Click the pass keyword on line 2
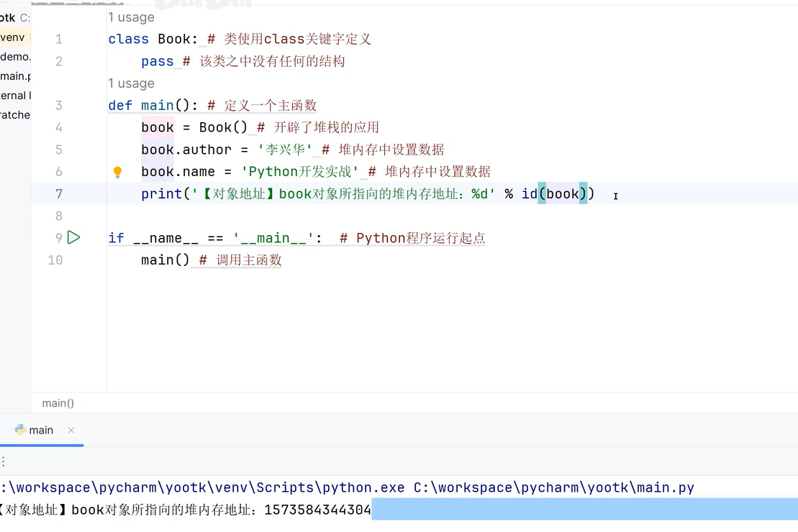 click(157, 61)
